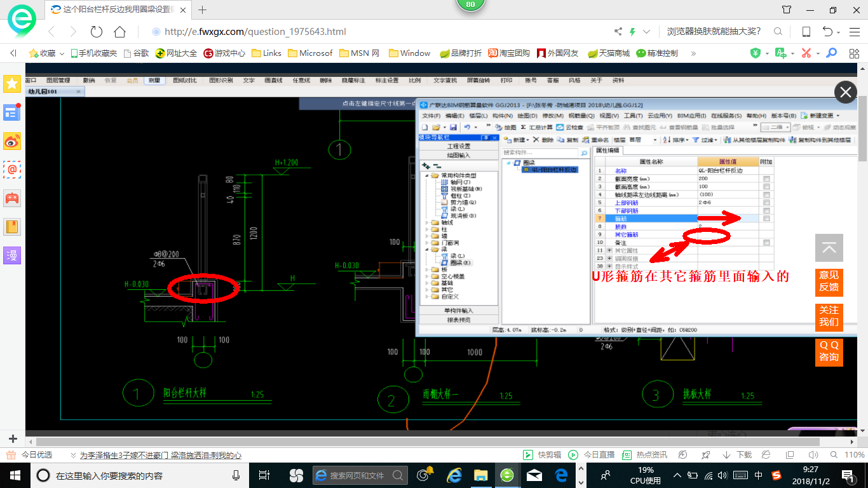Image resolution: width=868 pixels, height=488 pixels.
Task: Open the mobile phone view icon
Action: [x=806, y=32]
